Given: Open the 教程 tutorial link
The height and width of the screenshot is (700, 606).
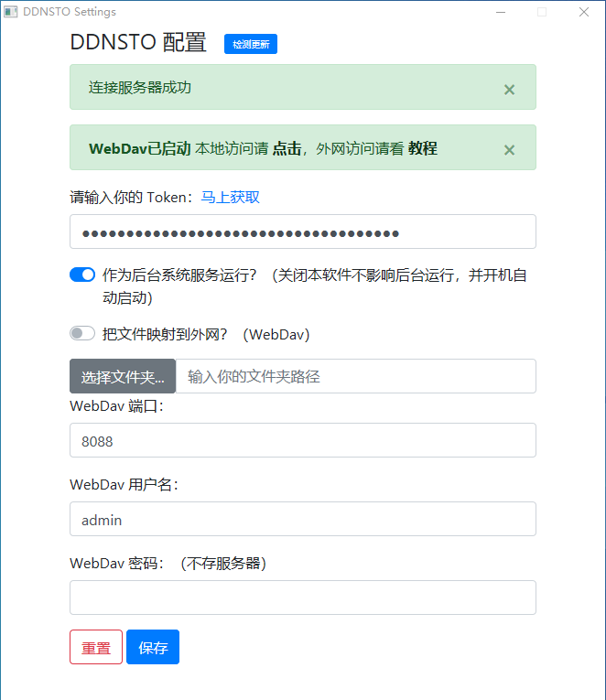Looking at the screenshot, I should (x=422, y=148).
